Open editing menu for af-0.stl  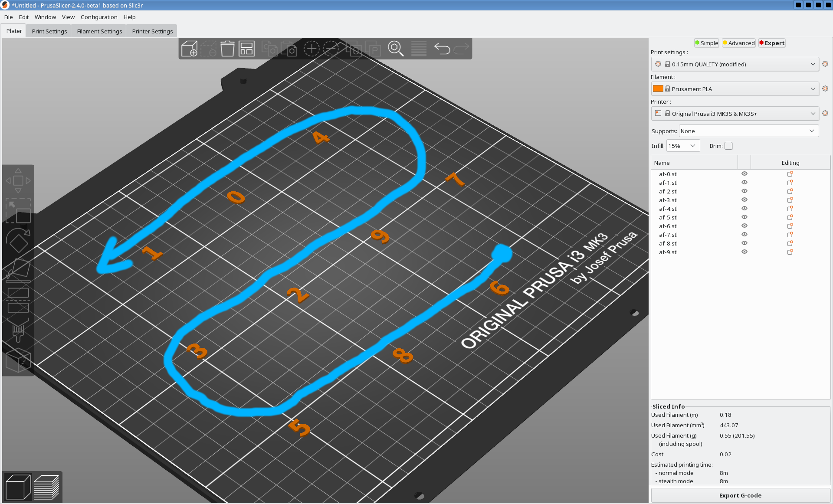[790, 174]
